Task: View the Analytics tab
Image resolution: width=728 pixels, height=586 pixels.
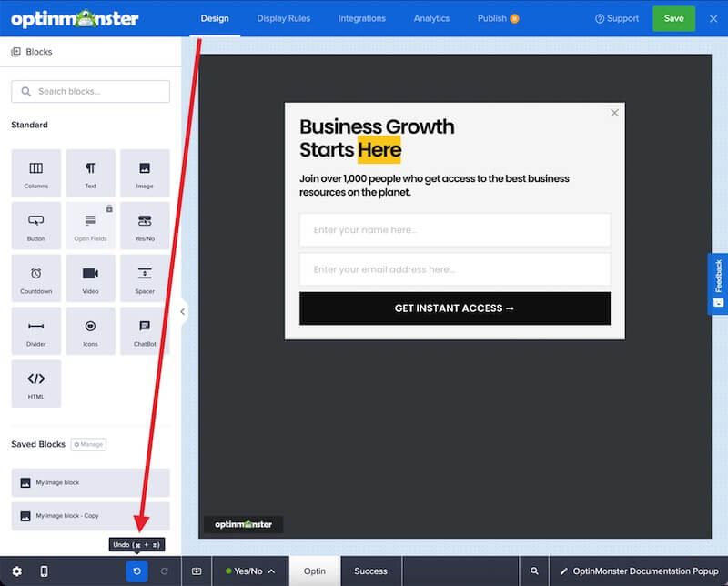Action: (431, 18)
